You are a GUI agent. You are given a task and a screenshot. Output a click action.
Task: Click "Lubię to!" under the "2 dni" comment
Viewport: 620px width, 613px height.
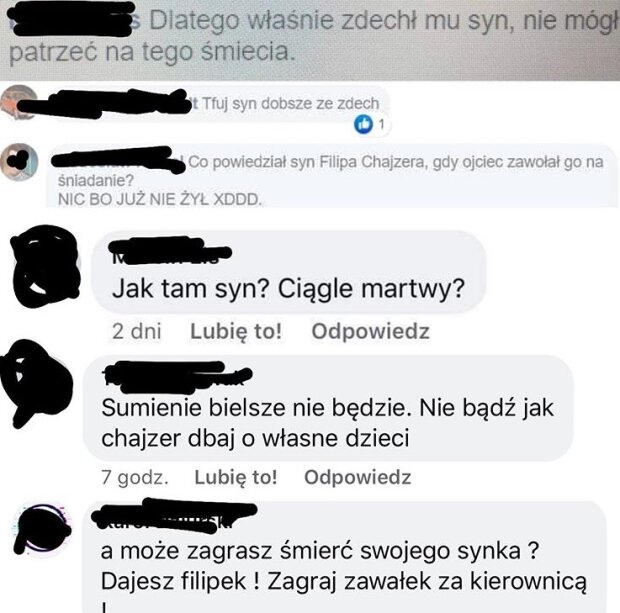pos(236,331)
